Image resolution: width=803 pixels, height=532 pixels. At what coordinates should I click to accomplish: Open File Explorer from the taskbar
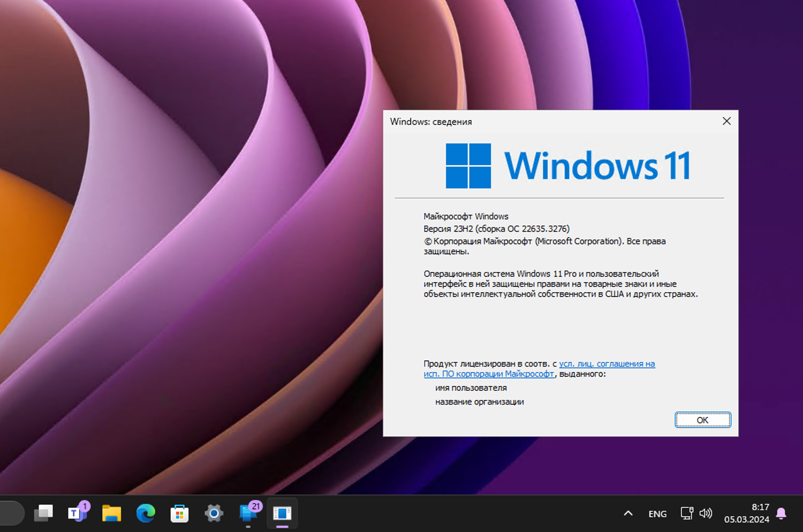111,513
